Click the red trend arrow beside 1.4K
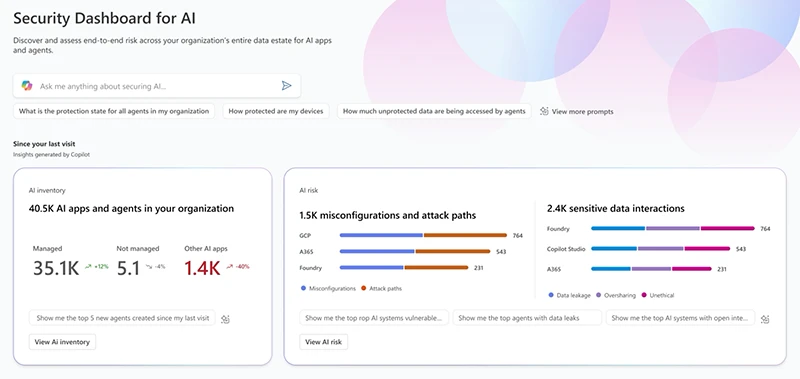800x379 pixels. (x=230, y=266)
